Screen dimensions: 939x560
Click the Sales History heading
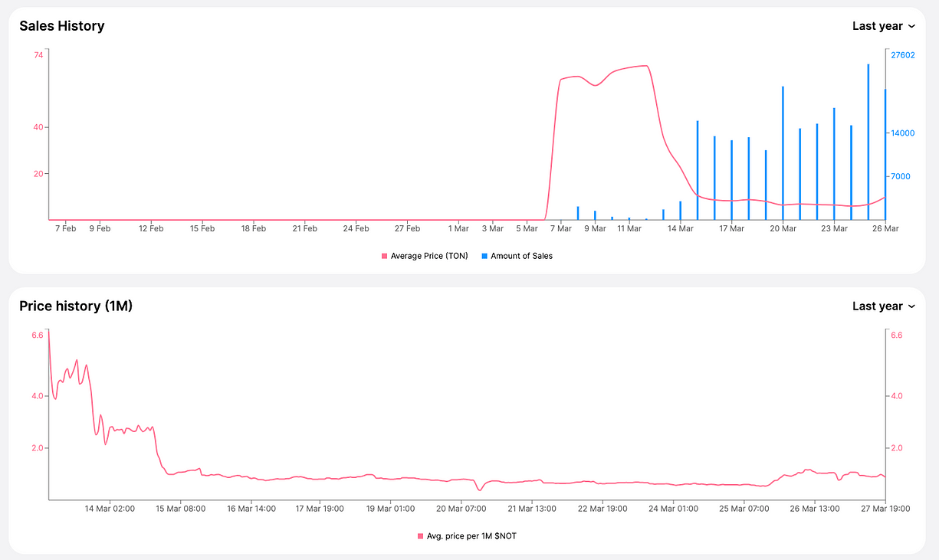[x=62, y=26]
